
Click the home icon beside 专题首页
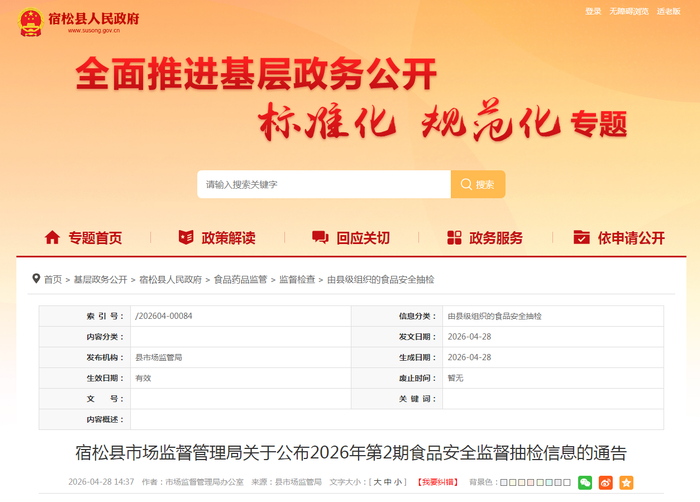[52, 237]
